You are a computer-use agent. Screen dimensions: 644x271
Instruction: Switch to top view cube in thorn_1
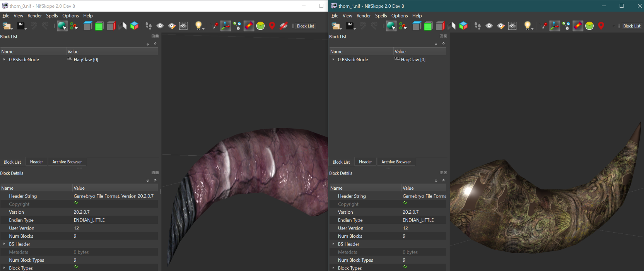pyautogui.click(x=417, y=26)
